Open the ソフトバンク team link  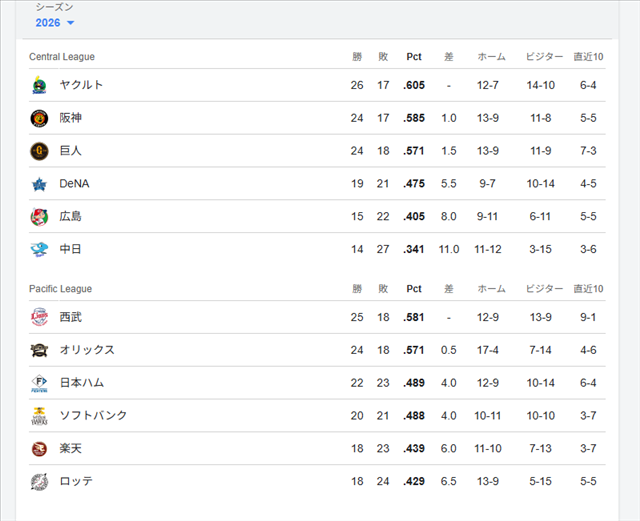click(x=93, y=416)
